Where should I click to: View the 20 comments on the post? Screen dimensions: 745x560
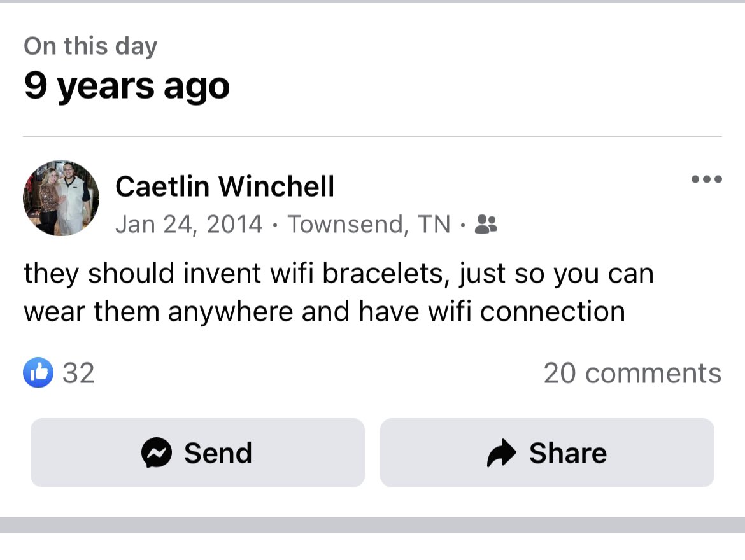pos(632,373)
